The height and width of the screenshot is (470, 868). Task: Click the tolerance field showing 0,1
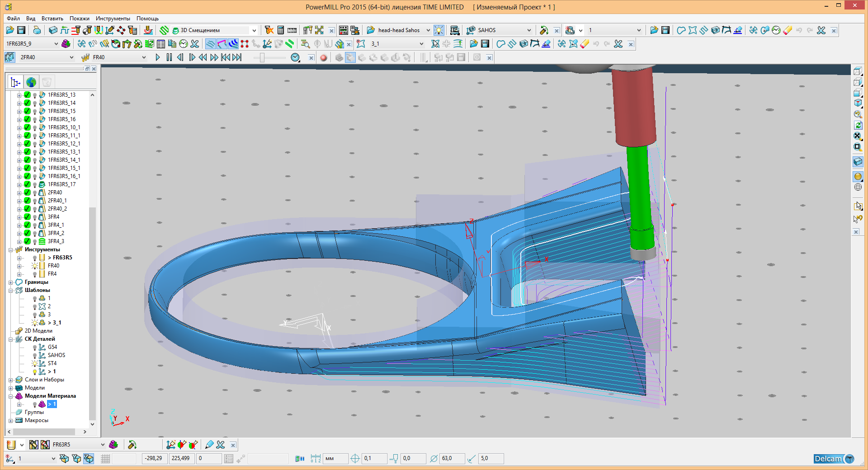[374, 458]
